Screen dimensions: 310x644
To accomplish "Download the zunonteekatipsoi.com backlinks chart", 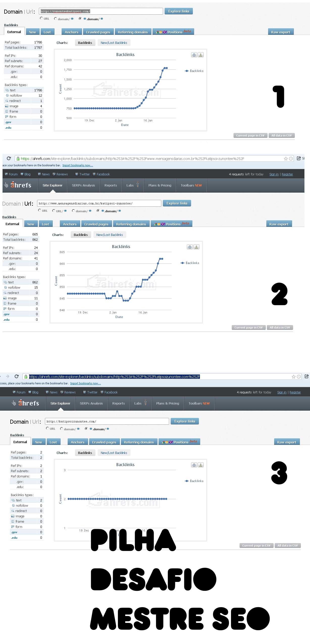I will pos(201,55).
